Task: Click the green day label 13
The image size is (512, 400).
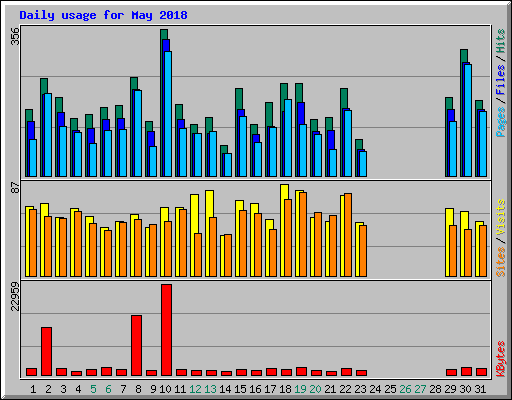Action: point(210,389)
